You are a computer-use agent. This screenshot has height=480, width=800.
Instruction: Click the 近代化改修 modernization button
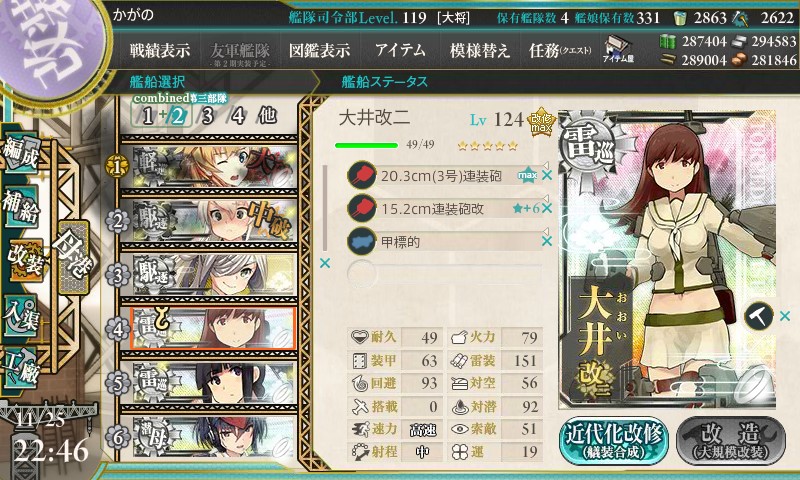click(x=614, y=440)
